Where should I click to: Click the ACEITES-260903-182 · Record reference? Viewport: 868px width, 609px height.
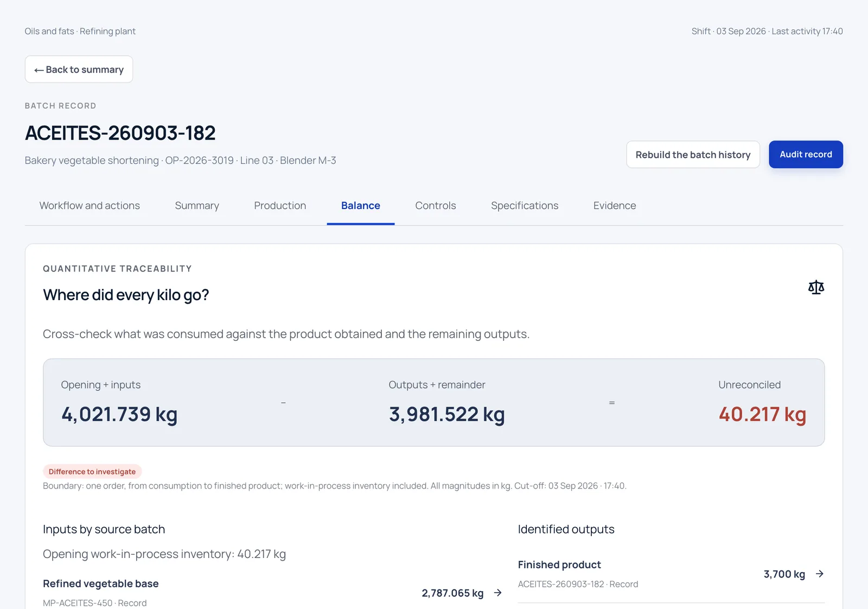(578, 584)
